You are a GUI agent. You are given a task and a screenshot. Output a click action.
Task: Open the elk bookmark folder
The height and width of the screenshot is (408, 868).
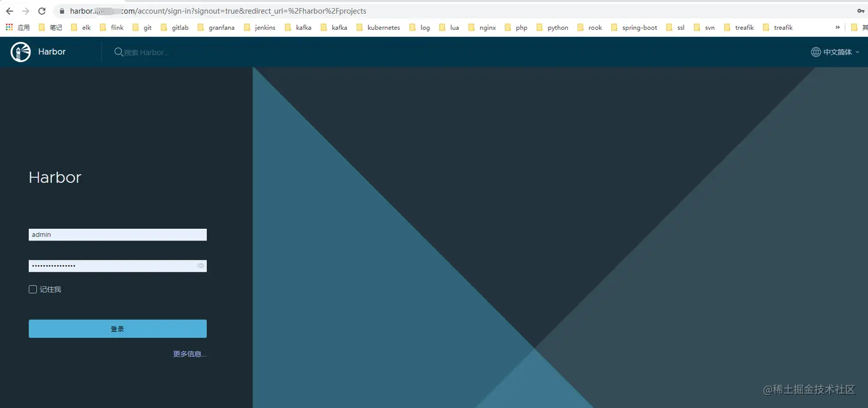click(x=80, y=28)
